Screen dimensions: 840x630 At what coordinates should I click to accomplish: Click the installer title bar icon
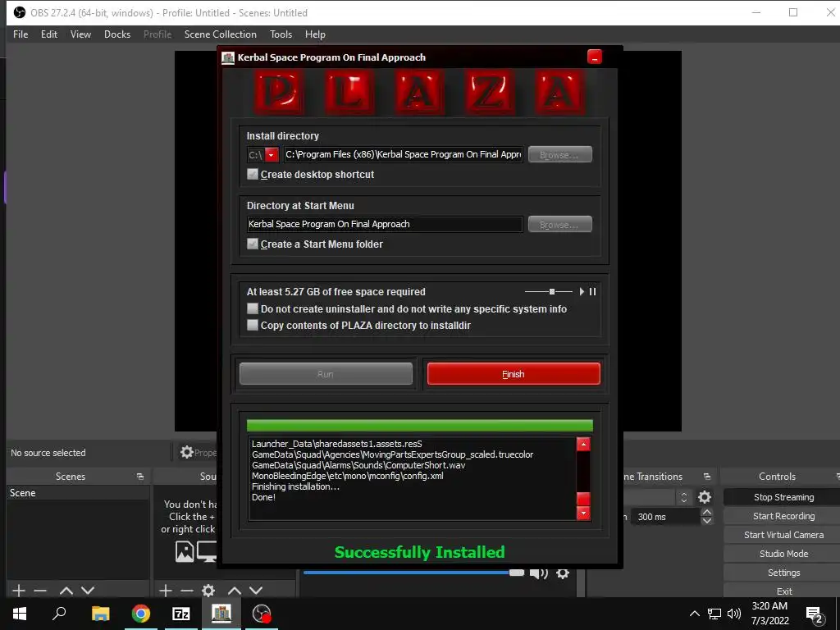click(228, 57)
